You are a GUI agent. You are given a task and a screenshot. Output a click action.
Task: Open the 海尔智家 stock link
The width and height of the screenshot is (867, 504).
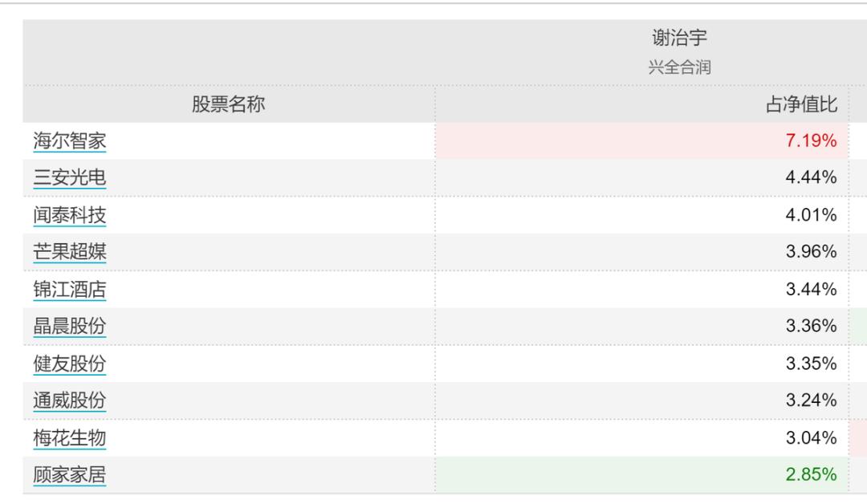[x=70, y=141]
